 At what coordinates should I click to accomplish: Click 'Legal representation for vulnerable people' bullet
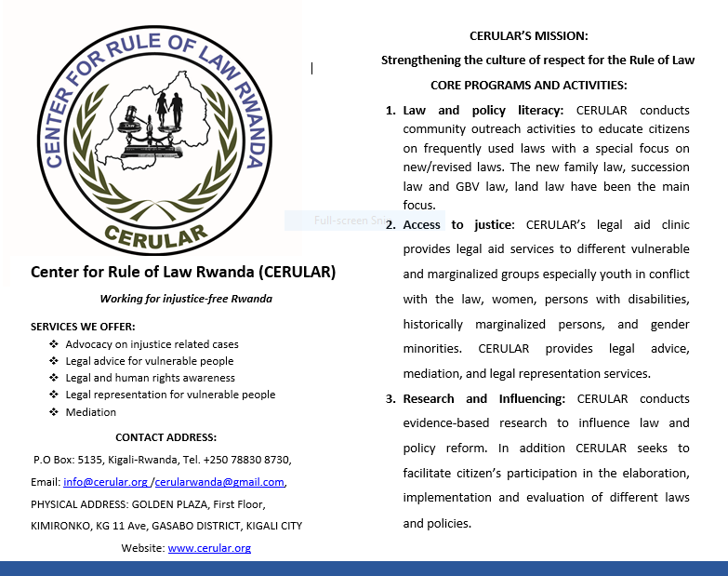[170, 395]
